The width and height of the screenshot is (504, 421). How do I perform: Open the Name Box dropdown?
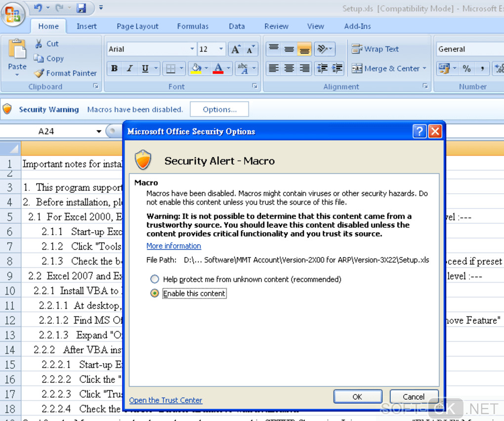pyautogui.click(x=99, y=131)
